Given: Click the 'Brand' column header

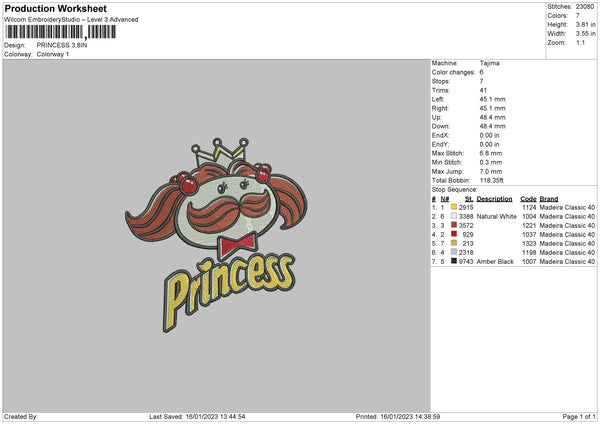Looking at the screenshot, I should (549, 199).
